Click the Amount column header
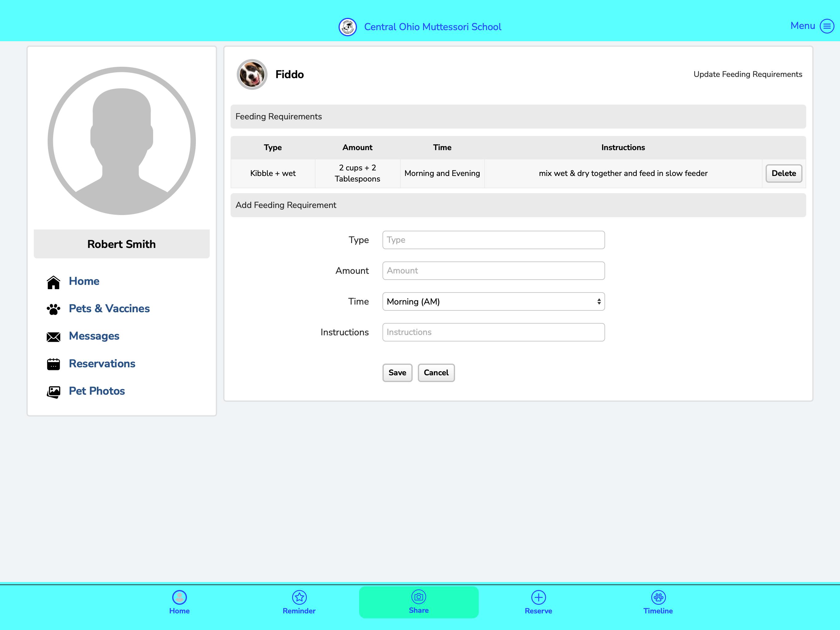This screenshot has width=840, height=630. [357, 147]
